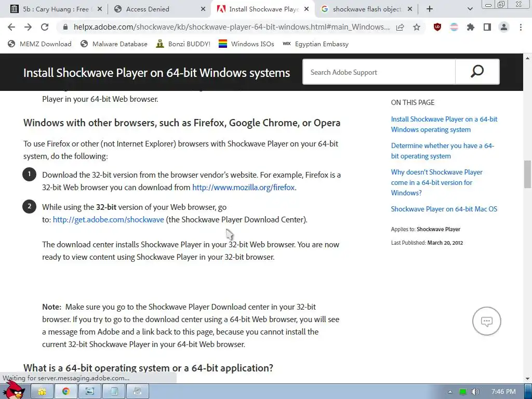Click the page vertical scrollbar thumb
The width and height of the screenshot is (532, 399).
pyautogui.click(x=527, y=174)
